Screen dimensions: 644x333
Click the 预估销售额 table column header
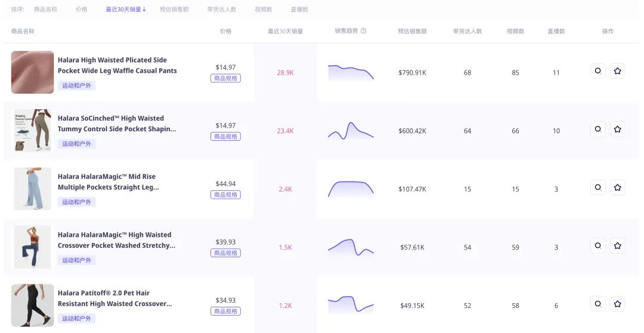413,31
